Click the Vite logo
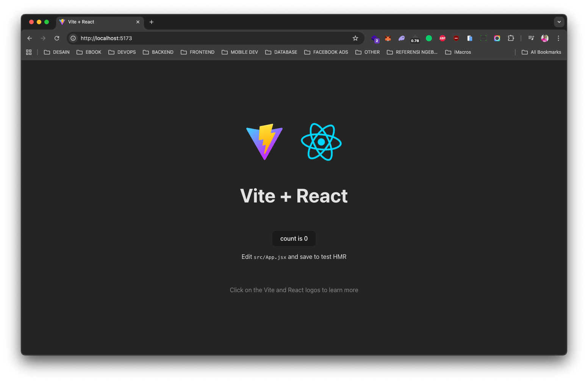The width and height of the screenshot is (588, 383). (264, 142)
